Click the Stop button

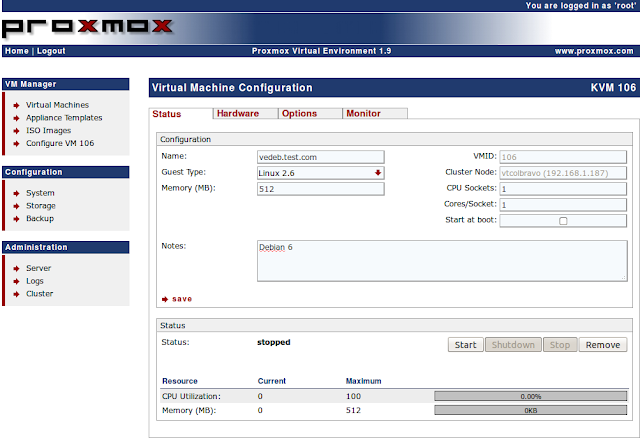pos(560,345)
